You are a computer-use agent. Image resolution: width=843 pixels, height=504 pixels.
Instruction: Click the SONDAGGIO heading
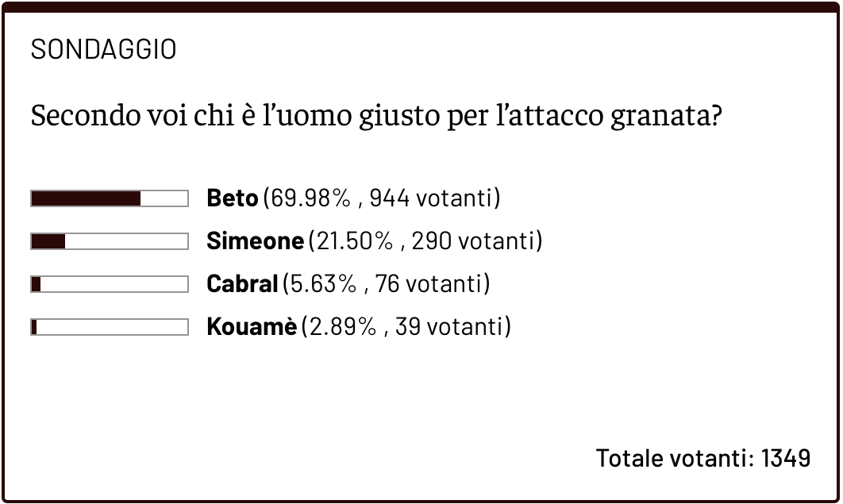pyautogui.click(x=103, y=50)
